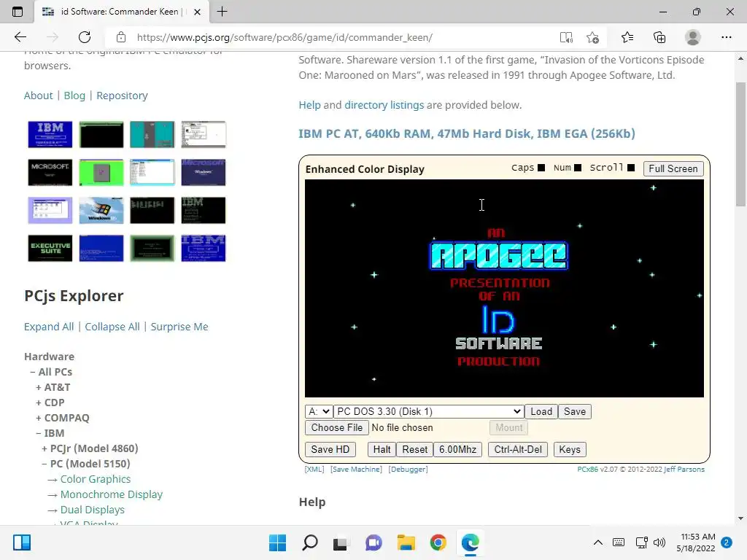747x560 pixels.
Task: Launch Google Chrome from taskbar
Action: tap(438, 542)
